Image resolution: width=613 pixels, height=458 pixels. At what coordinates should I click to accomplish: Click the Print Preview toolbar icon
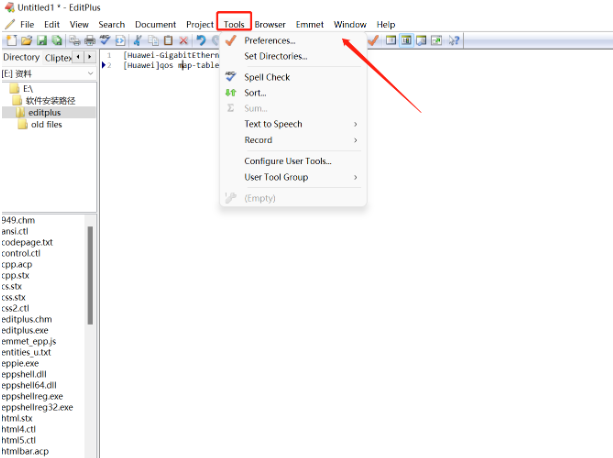[x=75, y=40]
